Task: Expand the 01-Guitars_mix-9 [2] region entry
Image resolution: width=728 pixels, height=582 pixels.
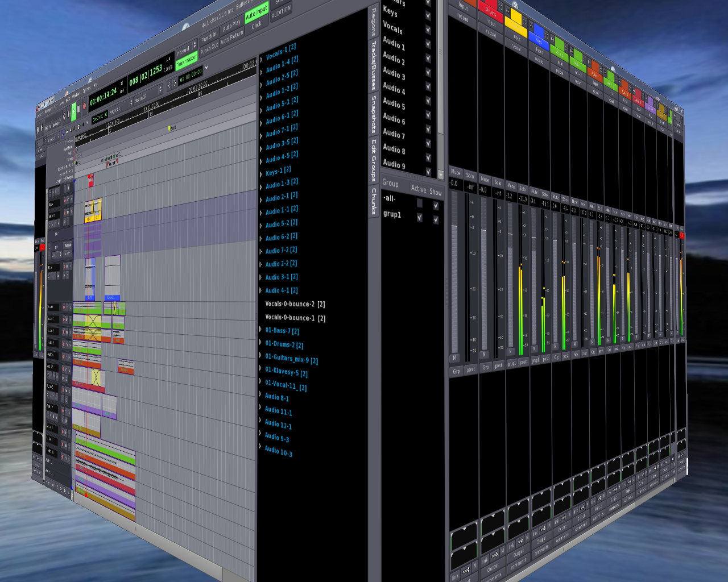Action: (x=261, y=356)
